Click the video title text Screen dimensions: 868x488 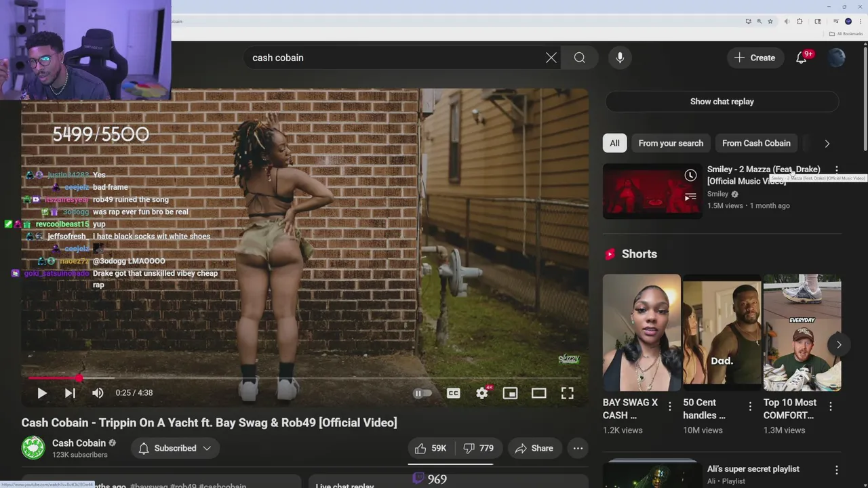209,422
